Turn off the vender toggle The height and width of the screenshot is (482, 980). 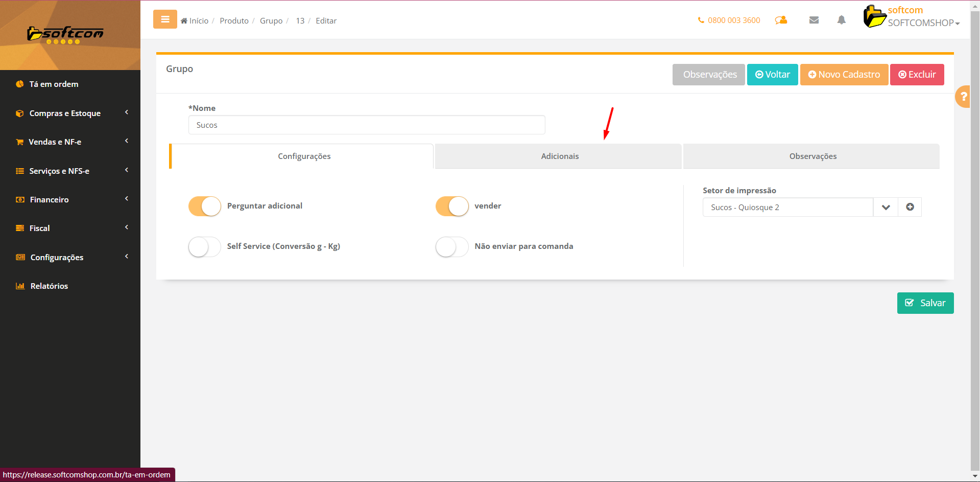(451, 206)
